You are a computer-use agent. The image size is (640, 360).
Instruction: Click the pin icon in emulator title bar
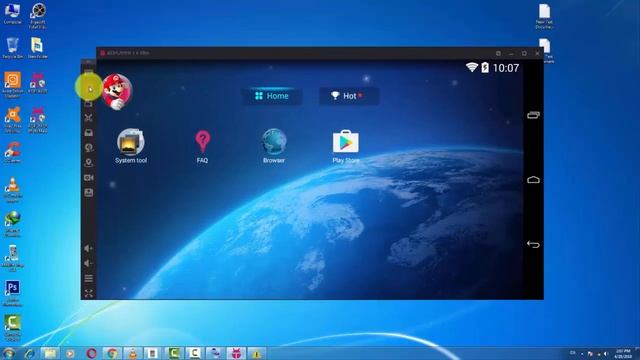[498, 53]
